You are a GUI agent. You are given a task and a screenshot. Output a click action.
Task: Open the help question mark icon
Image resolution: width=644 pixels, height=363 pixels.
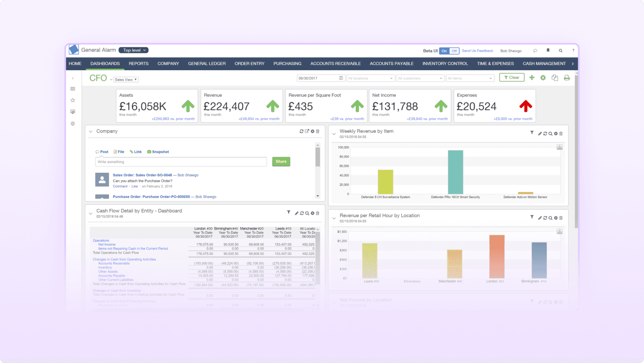point(573,50)
